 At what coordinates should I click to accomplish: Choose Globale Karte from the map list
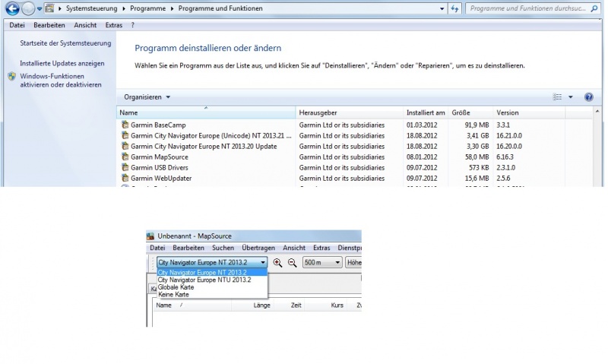(212, 287)
